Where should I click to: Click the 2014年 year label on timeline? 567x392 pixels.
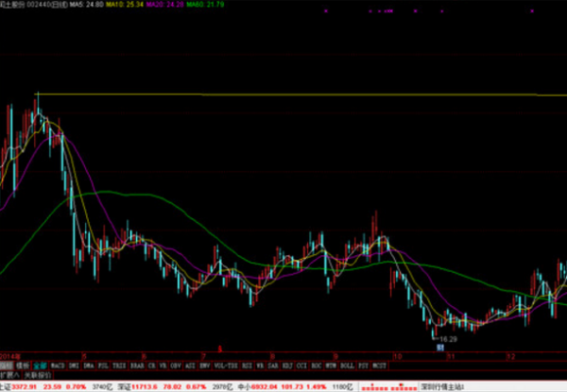10,357
